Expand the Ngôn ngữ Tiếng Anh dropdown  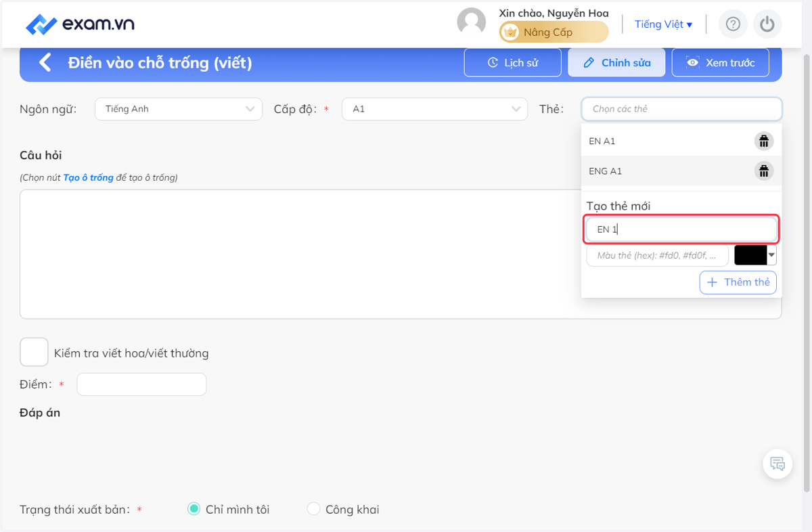(179, 109)
